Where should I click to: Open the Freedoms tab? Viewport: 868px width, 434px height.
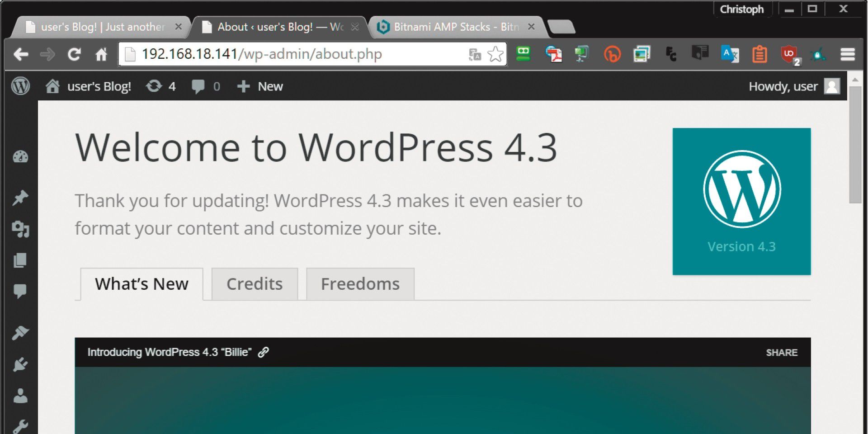coord(360,284)
